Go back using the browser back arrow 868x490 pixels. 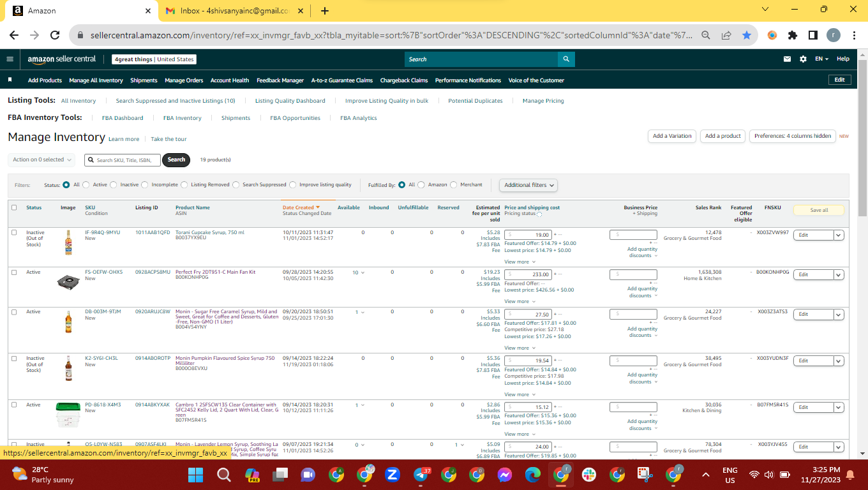click(x=15, y=36)
